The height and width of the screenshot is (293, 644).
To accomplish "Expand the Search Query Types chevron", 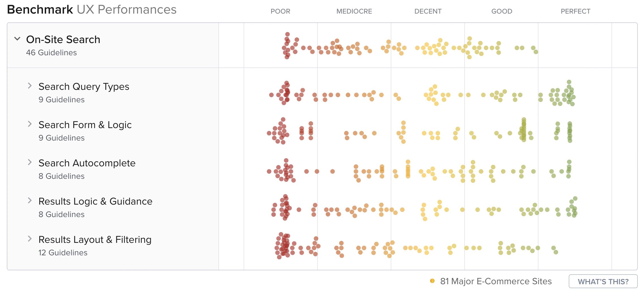I will (30, 86).
